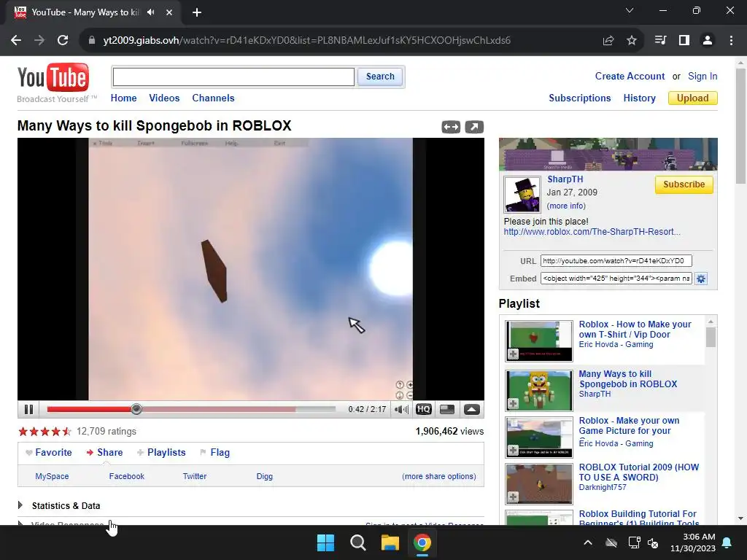Viewport: 747px width, 560px height.
Task: Open embed customization gear icon
Action: coord(701,279)
